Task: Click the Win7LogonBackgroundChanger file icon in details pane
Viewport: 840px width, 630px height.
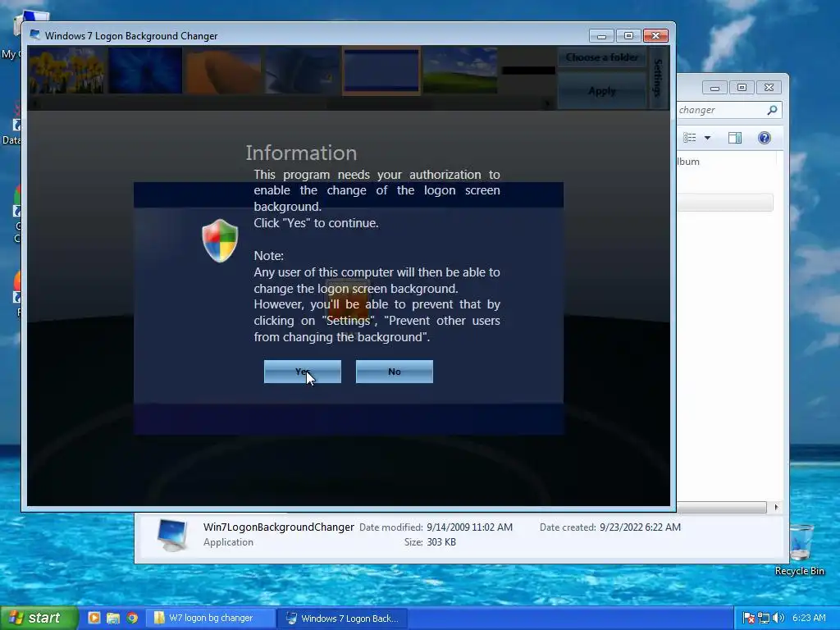Action: pos(173,535)
